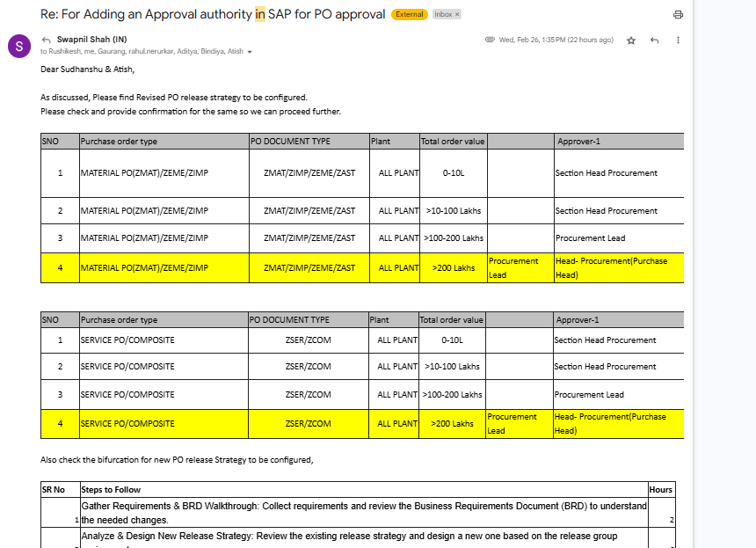Screen dimensions: 756x548
Task: Print the email using the printer icon
Action: [x=678, y=15]
